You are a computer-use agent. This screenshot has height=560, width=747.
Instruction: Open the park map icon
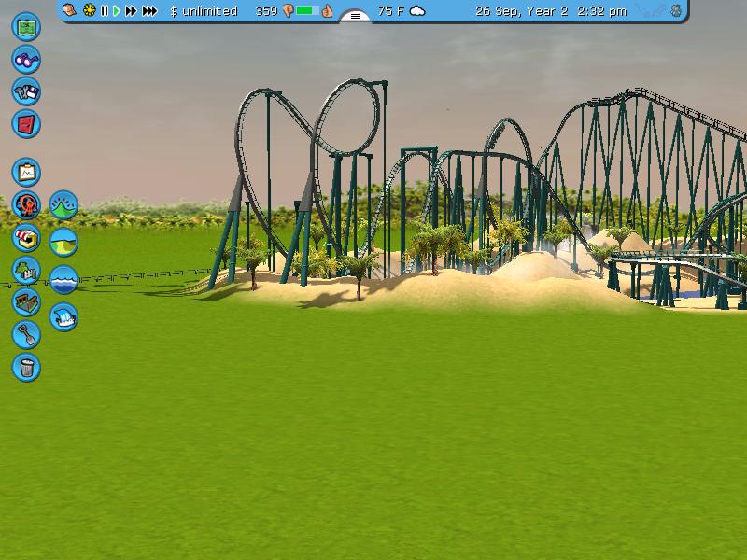pyautogui.click(x=26, y=27)
